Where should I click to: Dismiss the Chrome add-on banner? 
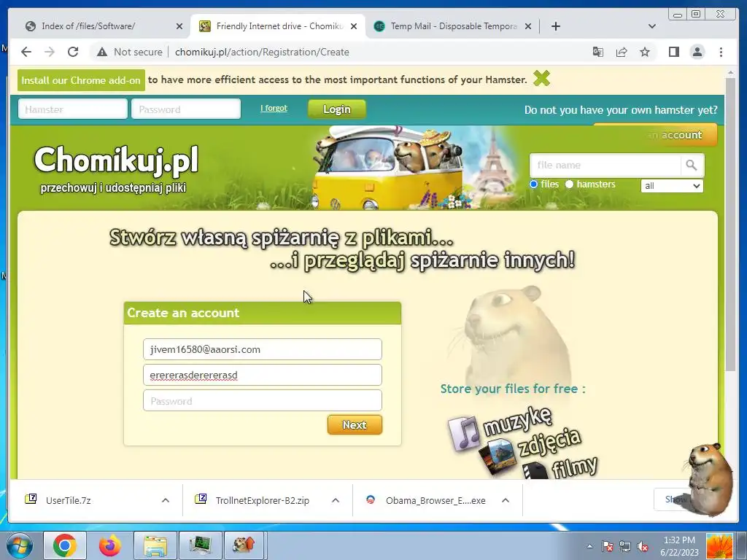(542, 78)
